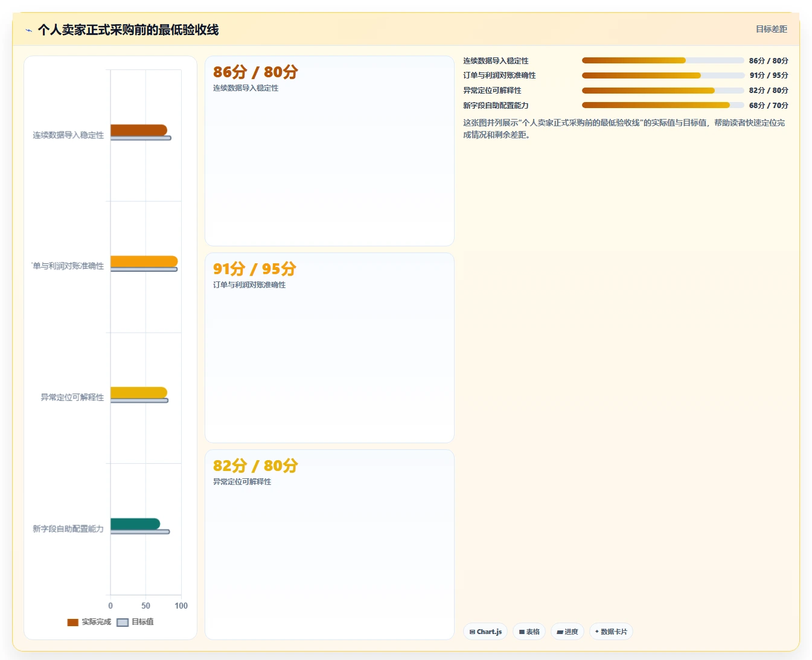The image size is (812, 660).
Task: Select the 数据卡片 tag chip
Action: click(x=611, y=632)
